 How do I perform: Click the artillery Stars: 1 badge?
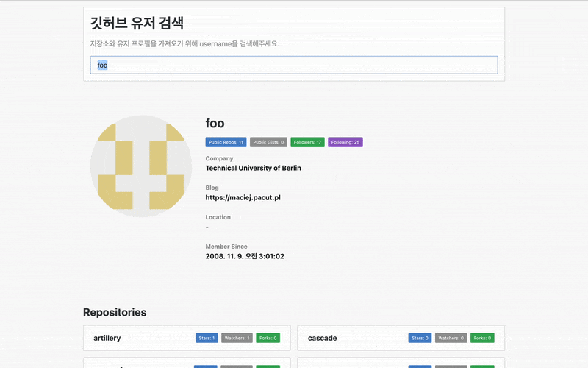click(207, 338)
